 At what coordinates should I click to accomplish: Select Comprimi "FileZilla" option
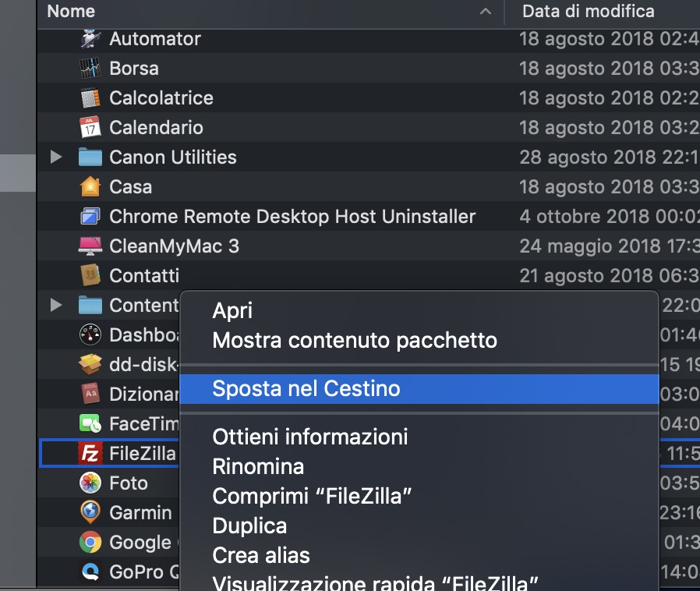(312, 496)
